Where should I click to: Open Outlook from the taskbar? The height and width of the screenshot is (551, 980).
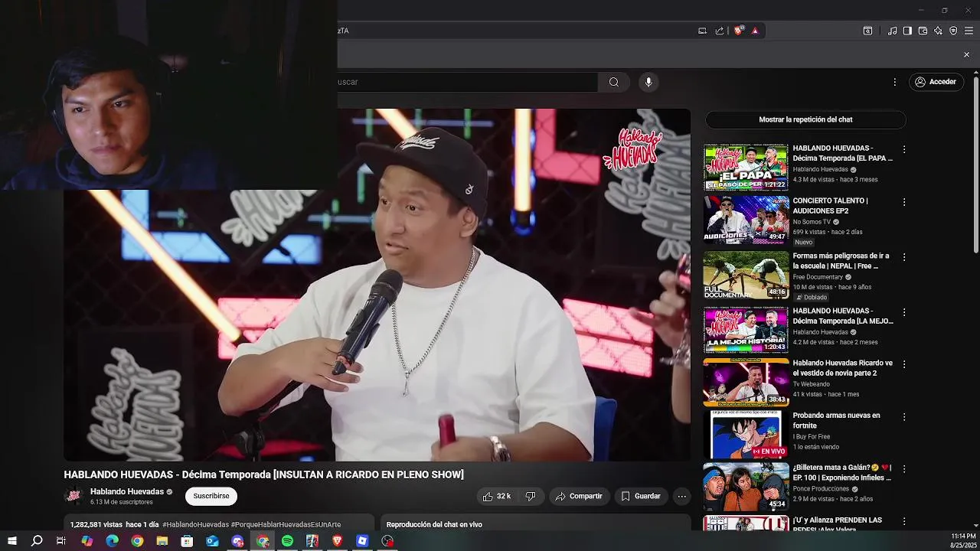pos(212,541)
